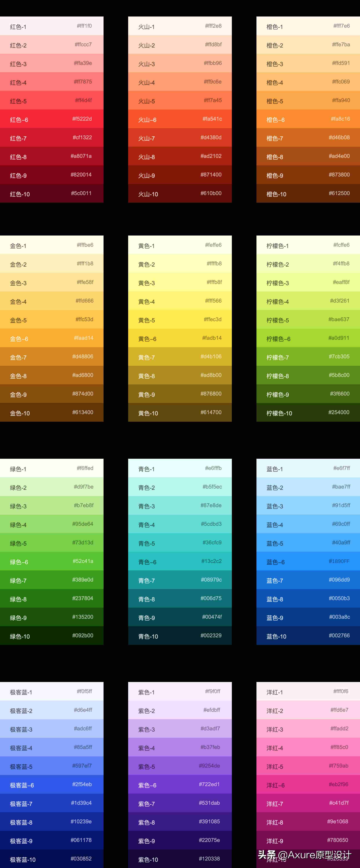Pick the 红色-10 swatch #5c0011

pos(52,193)
